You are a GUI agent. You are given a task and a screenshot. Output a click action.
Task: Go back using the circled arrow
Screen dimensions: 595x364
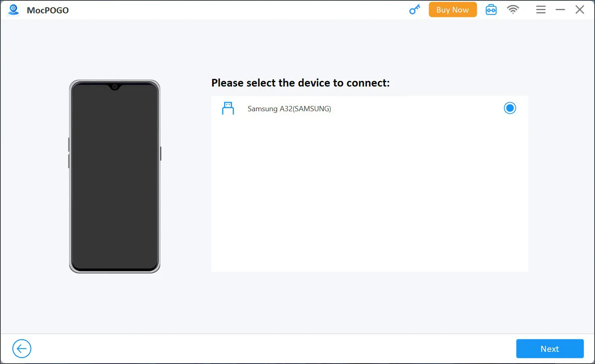click(x=22, y=349)
